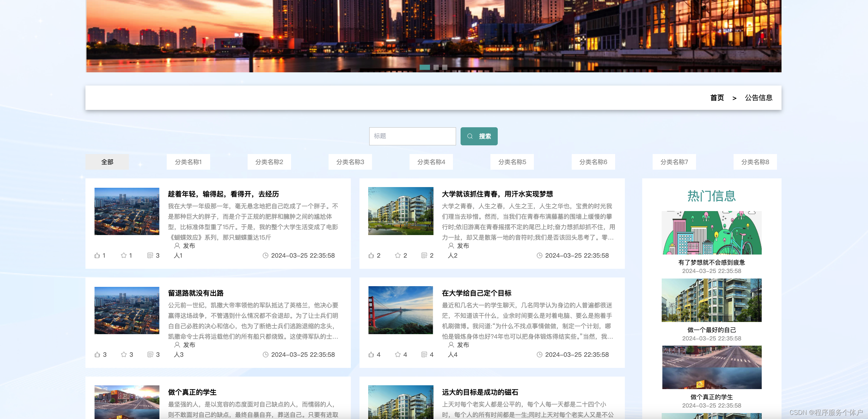Click the star icon on '留退路就没有出路' card
This screenshot has height=419, width=868.
pyautogui.click(x=124, y=355)
